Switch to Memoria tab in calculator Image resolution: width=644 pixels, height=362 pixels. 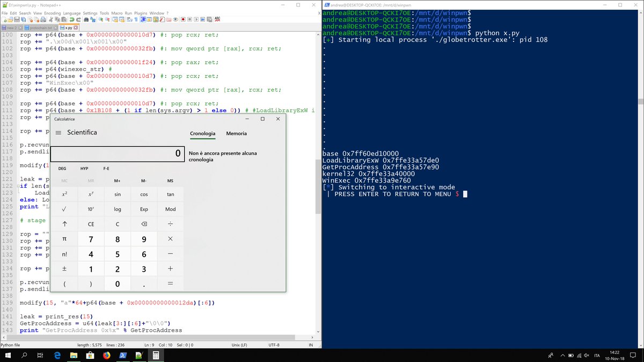(236, 134)
